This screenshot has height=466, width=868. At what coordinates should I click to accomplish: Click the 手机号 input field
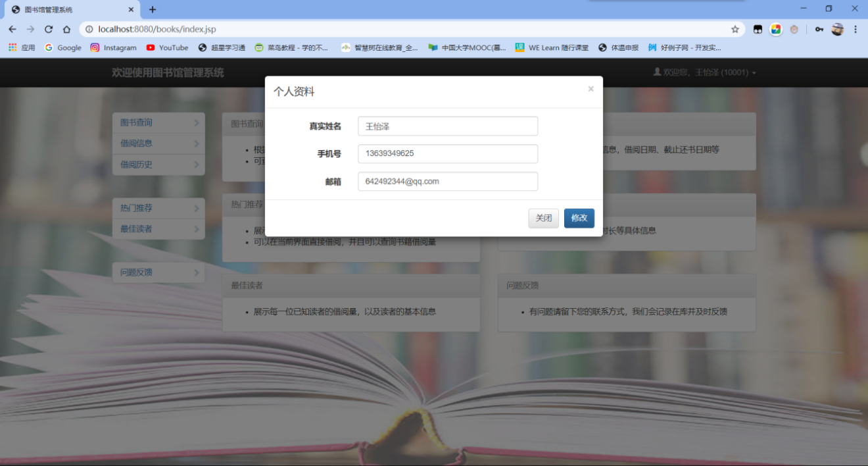click(448, 154)
